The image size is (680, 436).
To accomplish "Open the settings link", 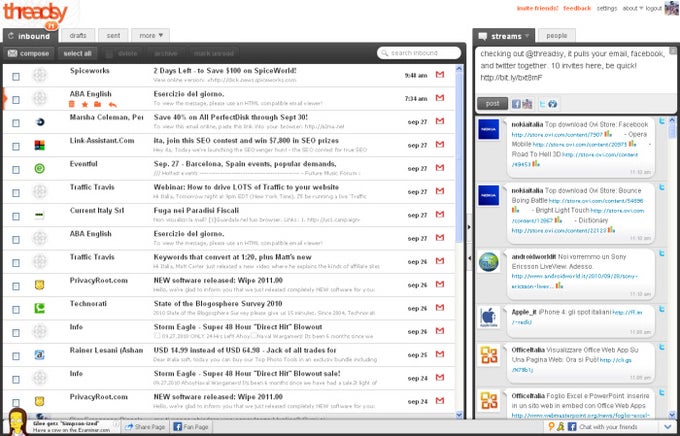I will [607, 8].
